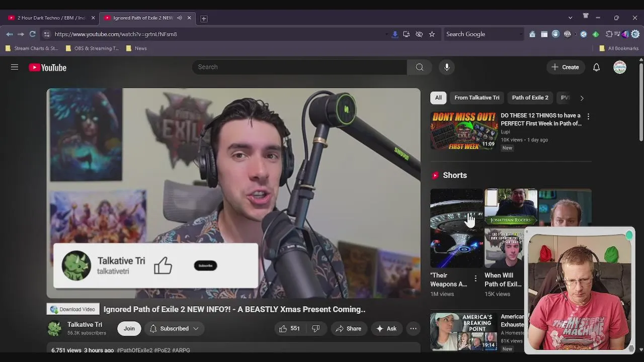Dislike the video with thumbs down
Viewport: 644px width, 362px height.
(x=316, y=328)
